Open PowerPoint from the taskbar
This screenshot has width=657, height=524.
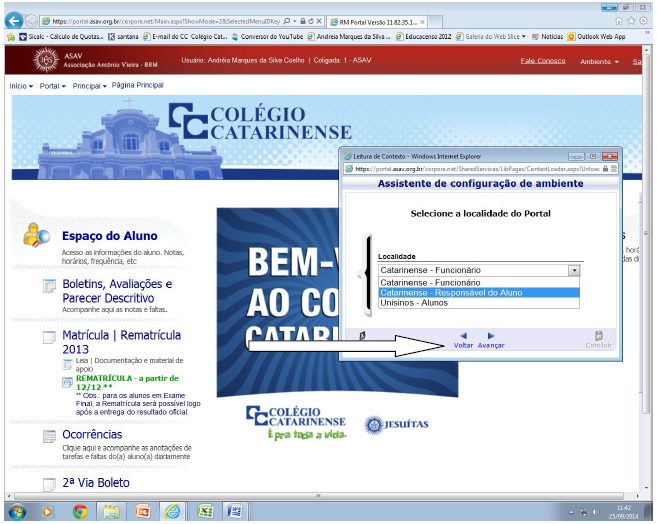click(x=142, y=512)
